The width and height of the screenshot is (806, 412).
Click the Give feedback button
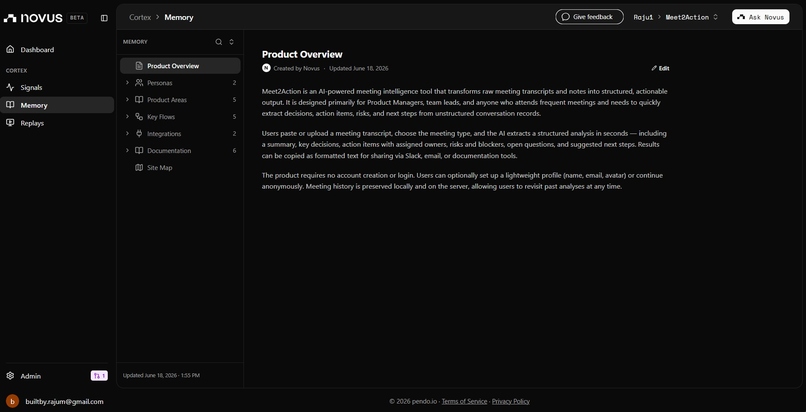point(589,17)
